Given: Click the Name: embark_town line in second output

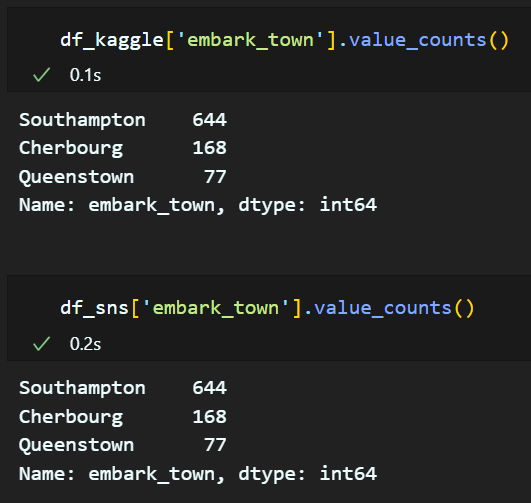Looking at the screenshot, I should tap(198, 474).
